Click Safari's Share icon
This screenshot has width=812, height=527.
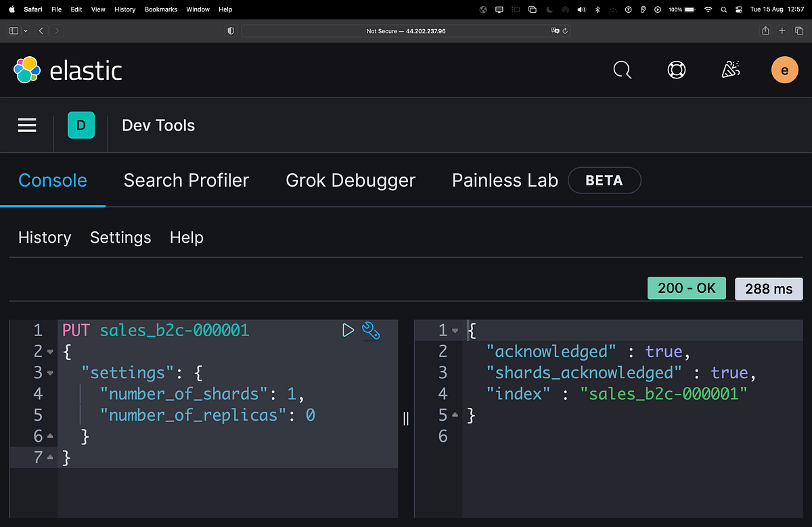pos(765,30)
